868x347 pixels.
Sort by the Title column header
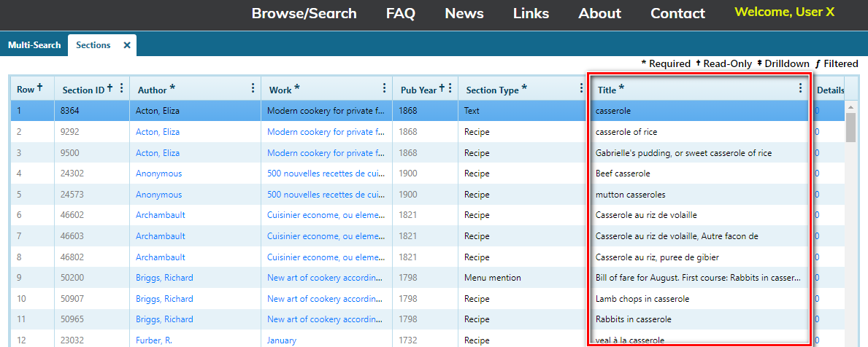coord(607,90)
